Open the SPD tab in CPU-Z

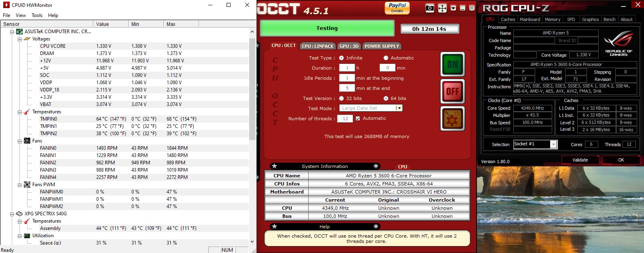click(x=571, y=19)
